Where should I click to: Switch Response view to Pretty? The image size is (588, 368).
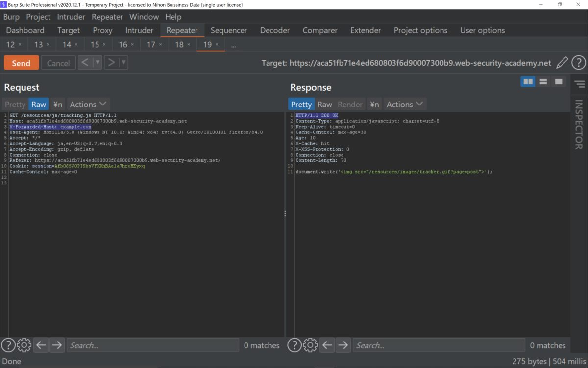(x=301, y=104)
